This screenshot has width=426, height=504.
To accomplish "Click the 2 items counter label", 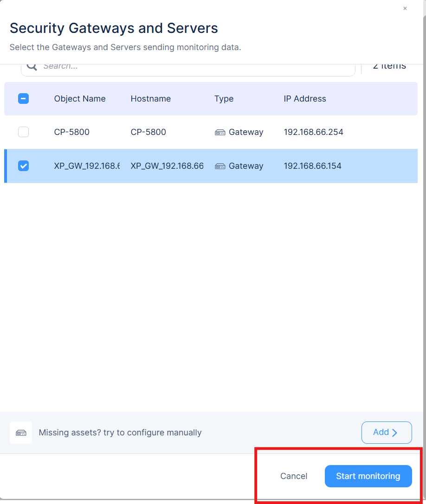I will pyautogui.click(x=389, y=65).
